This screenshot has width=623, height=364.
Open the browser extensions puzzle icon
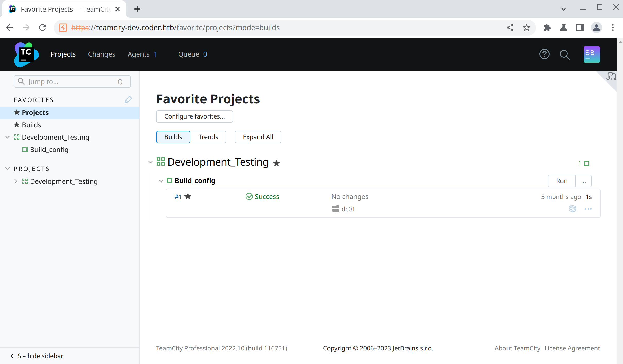(547, 28)
